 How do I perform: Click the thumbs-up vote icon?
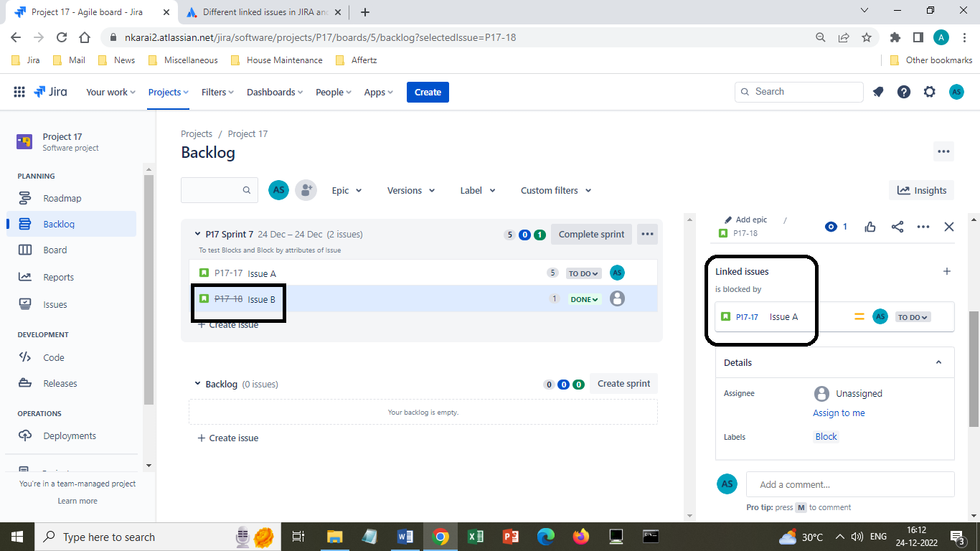pos(870,227)
